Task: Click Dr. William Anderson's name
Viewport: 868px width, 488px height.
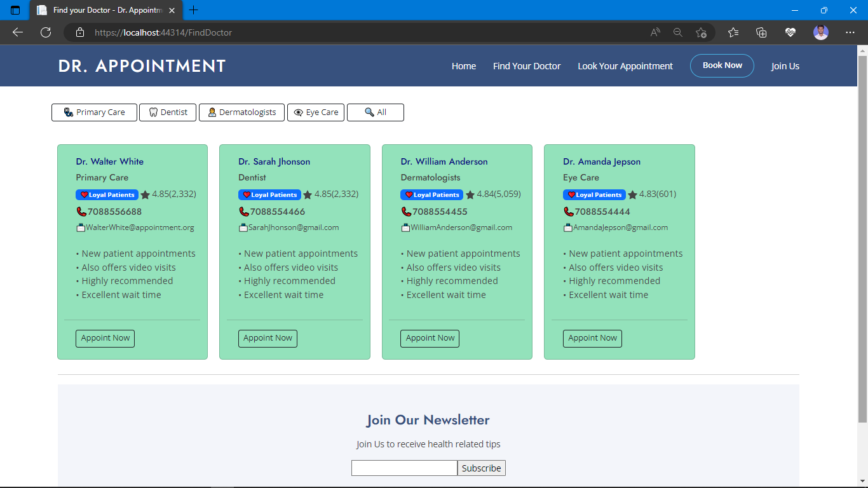Action: click(444, 161)
